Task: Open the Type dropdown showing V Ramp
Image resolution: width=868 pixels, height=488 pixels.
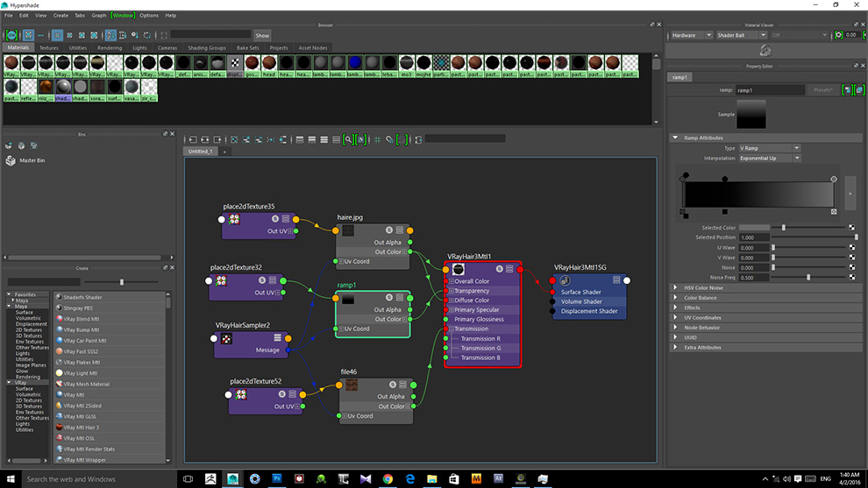Action: (x=769, y=148)
